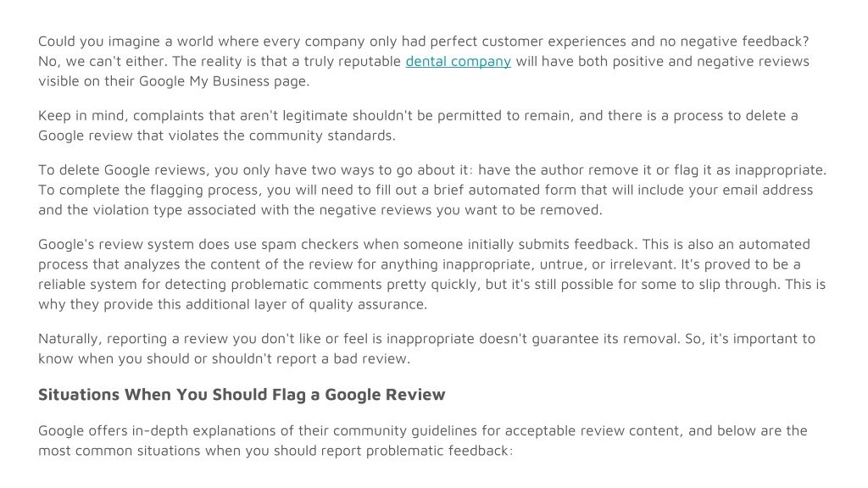Click the paragraph starting "Google offers in-depth explanations"
This screenshot has width=868, height=488.
pyautogui.click(x=423, y=441)
